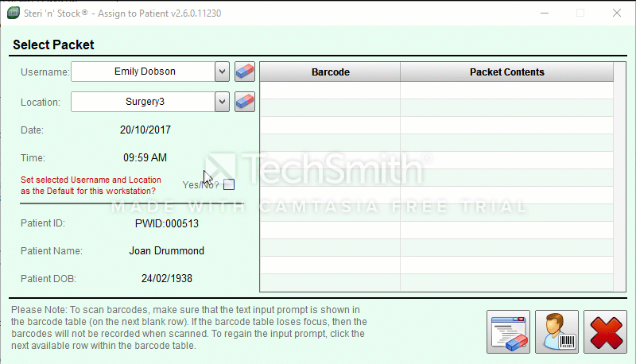Click the Joan Drummond patient name

pos(167,251)
